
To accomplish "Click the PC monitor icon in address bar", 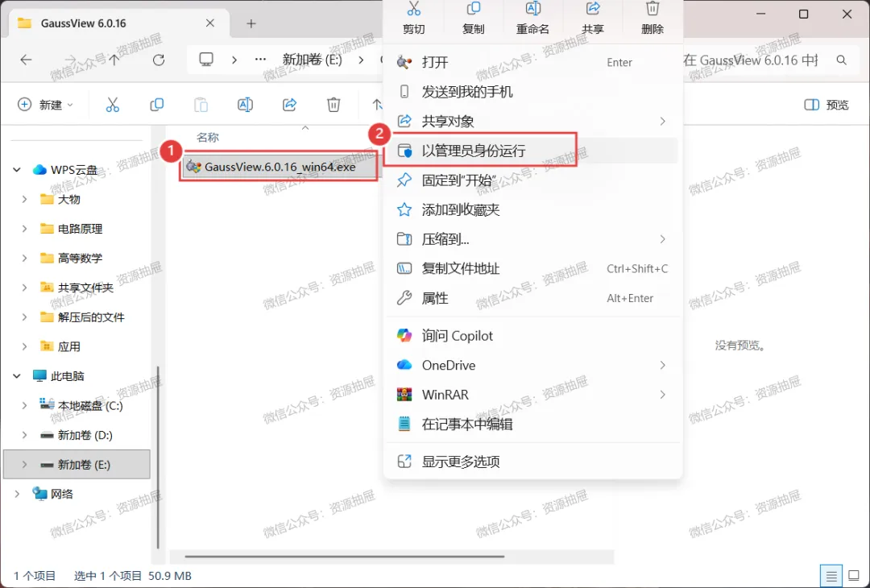I will (206, 59).
